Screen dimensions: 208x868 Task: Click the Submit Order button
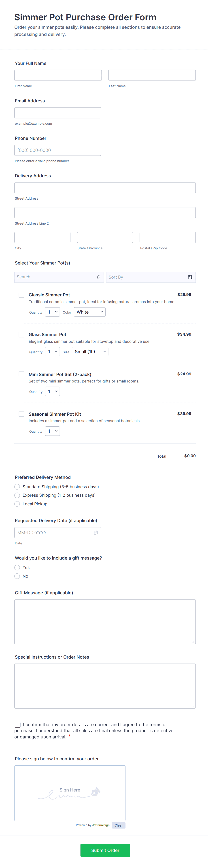105,850
